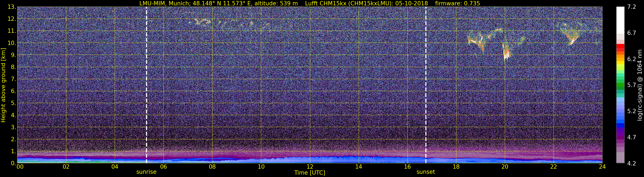644x177 pixels.
Task: Click the time tick label '22'
Action: 554,167
